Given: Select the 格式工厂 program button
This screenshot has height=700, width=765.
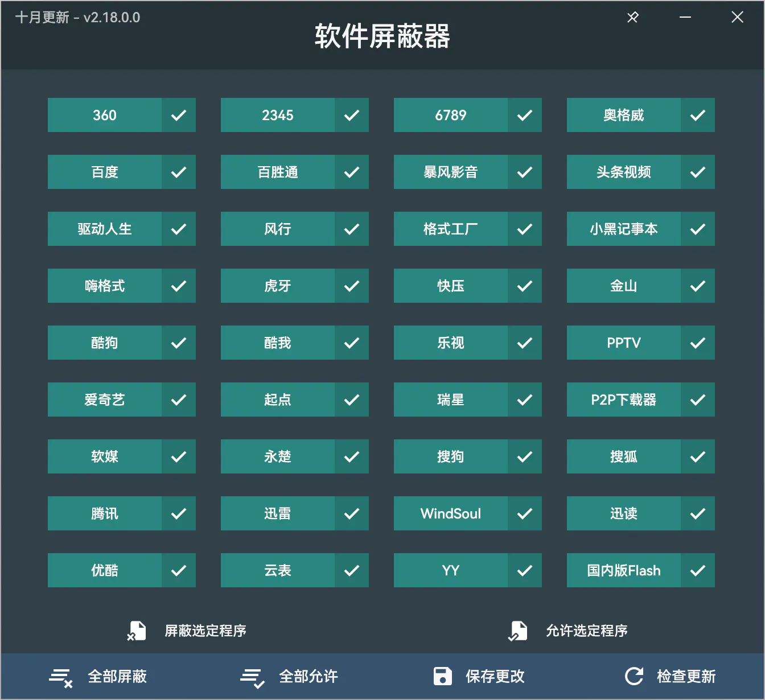Looking at the screenshot, I should pos(451,229).
